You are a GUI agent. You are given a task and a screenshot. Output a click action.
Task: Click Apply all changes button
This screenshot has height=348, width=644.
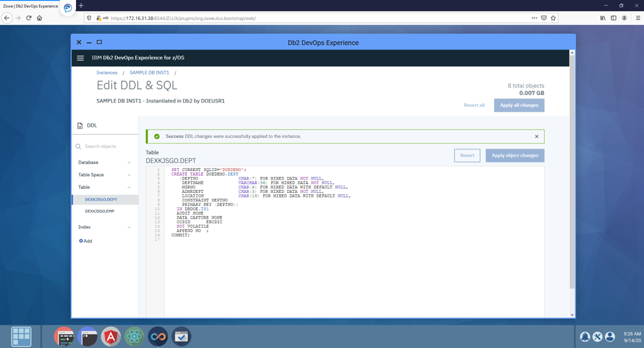519,106
